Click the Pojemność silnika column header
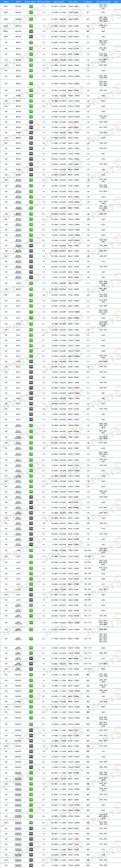The width and height of the screenshot is (121, 868). tap(43, 2)
